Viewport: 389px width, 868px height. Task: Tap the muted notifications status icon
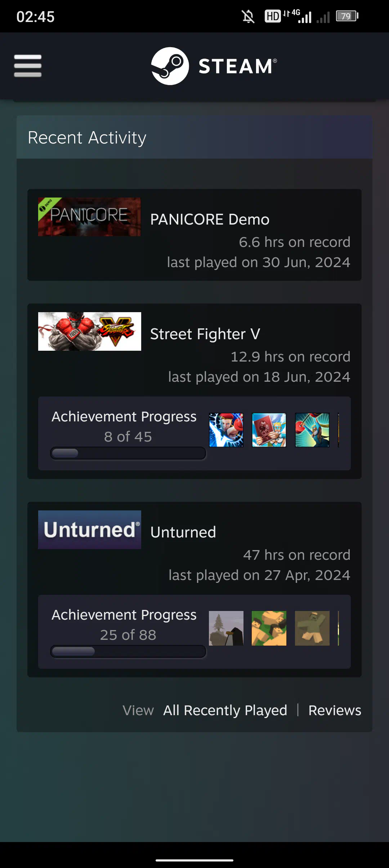(248, 16)
